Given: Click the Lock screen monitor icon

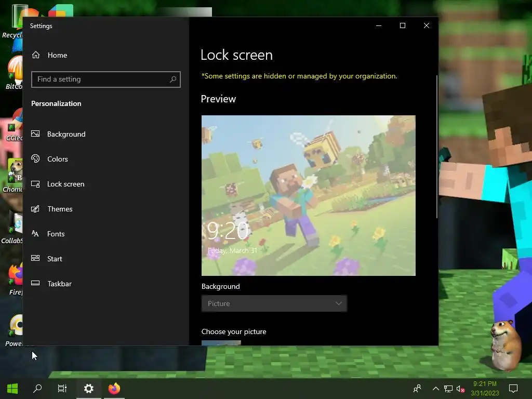Looking at the screenshot, I should (35, 184).
